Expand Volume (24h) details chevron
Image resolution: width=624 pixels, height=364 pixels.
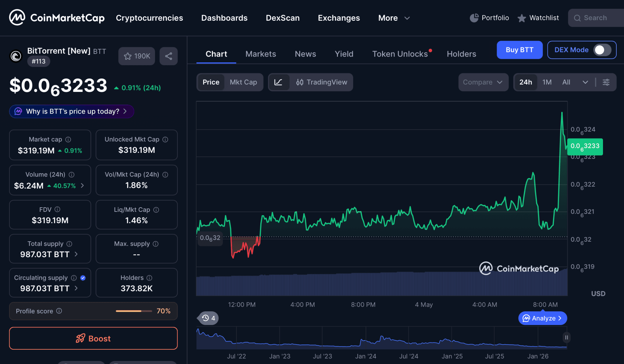click(x=82, y=186)
